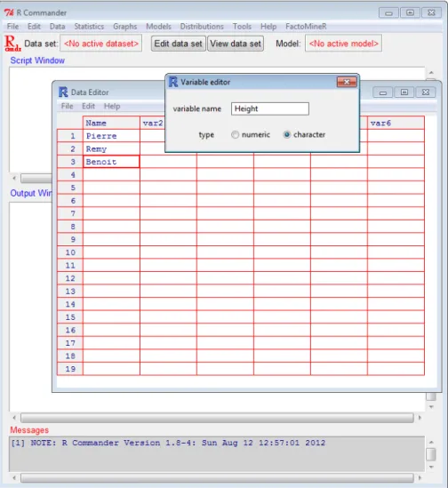
Task: Open the Data Editor File menu
Action: (x=67, y=107)
